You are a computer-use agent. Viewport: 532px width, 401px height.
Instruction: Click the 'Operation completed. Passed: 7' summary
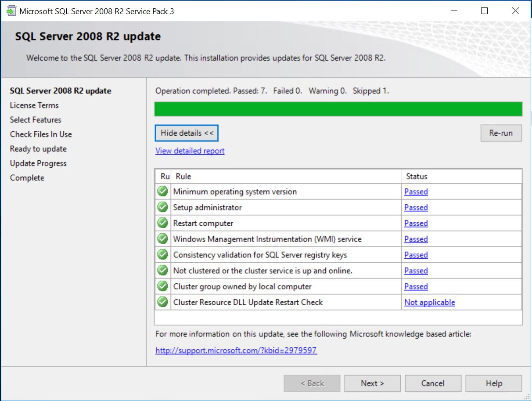(x=272, y=91)
